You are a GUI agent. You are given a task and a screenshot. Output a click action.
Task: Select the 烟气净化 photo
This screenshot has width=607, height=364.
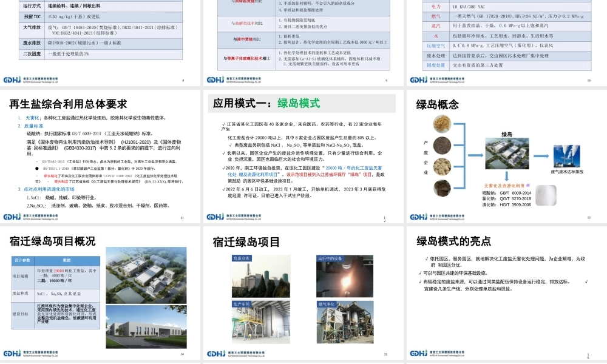tap(345, 322)
